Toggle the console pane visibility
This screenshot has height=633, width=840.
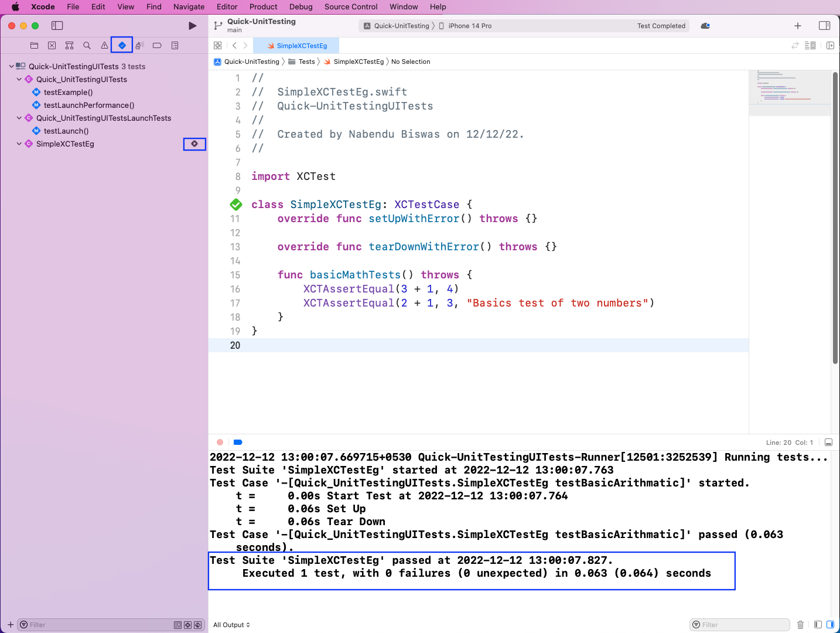[830, 625]
